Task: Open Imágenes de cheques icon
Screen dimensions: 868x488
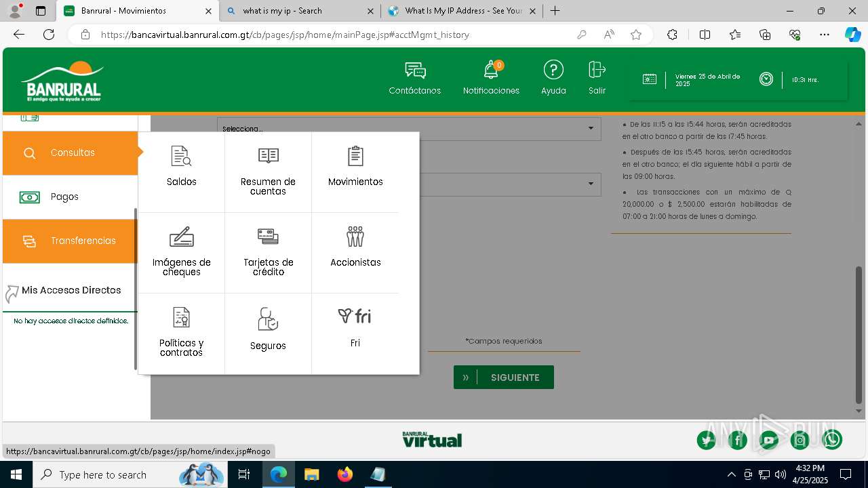Action: pos(181,237)
